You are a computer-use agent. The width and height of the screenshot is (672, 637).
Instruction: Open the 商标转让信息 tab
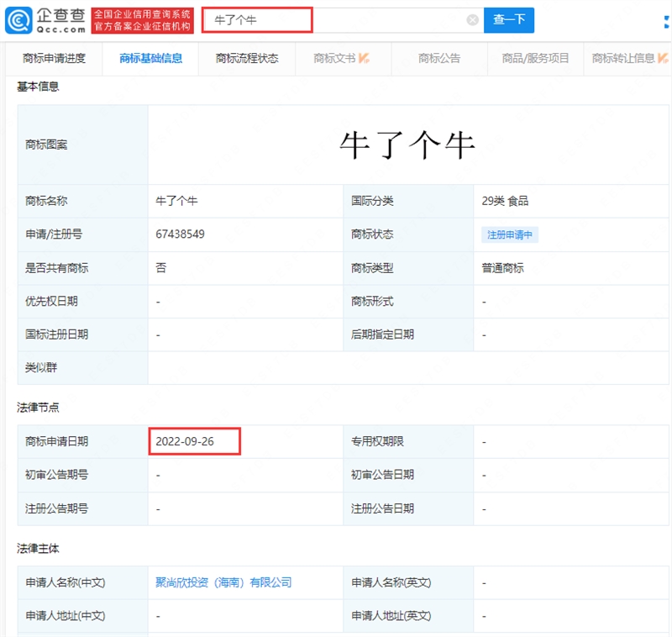[x=623, y=58]
